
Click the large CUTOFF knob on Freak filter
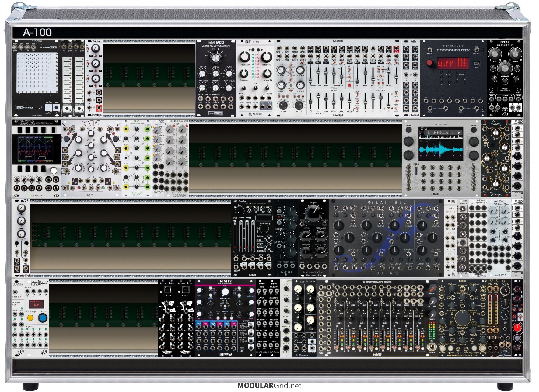click(x=505, y=67)
